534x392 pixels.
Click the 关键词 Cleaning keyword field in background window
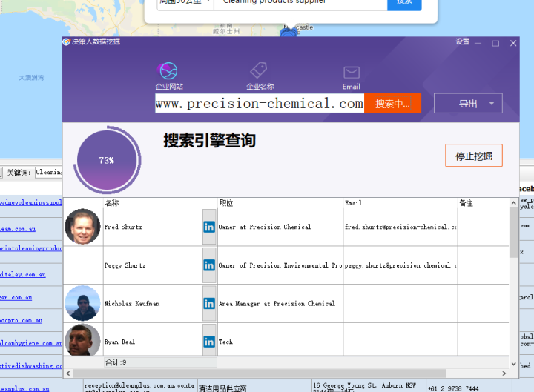tap(49, 172)
